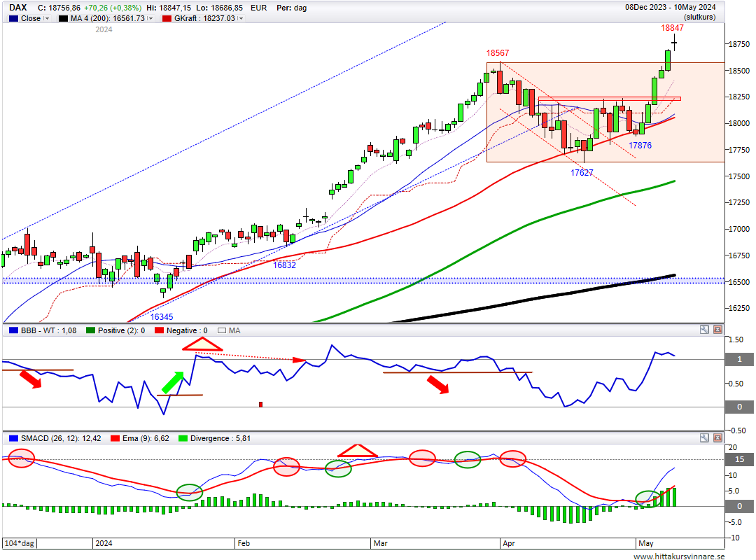Click the 'Lo: 18686,85' value

[x=220, y=8]
